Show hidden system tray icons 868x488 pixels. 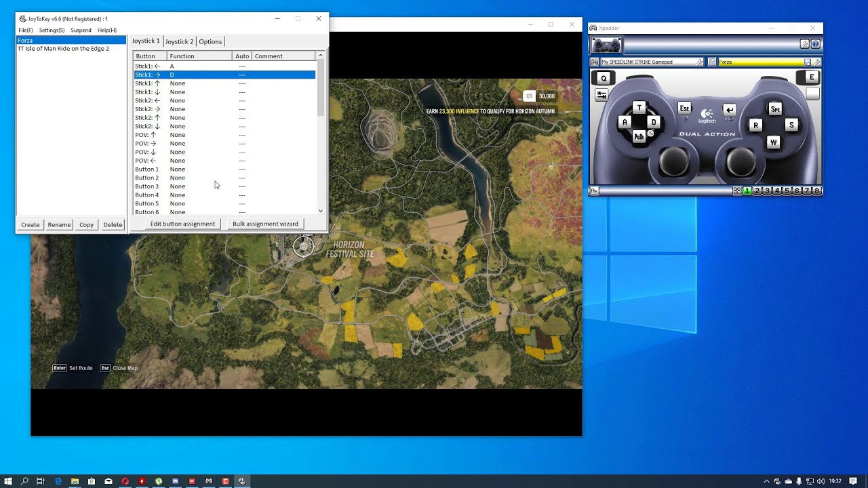coord(767,481)
